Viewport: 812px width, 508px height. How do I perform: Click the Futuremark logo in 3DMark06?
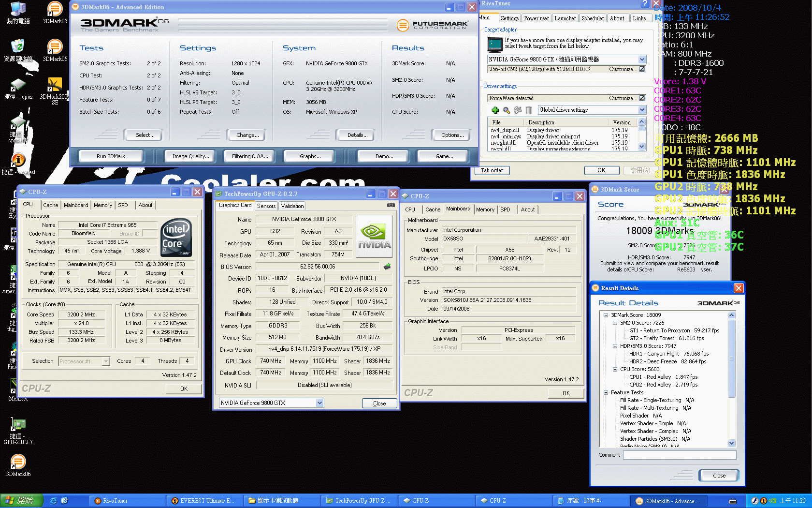[432, 25]
